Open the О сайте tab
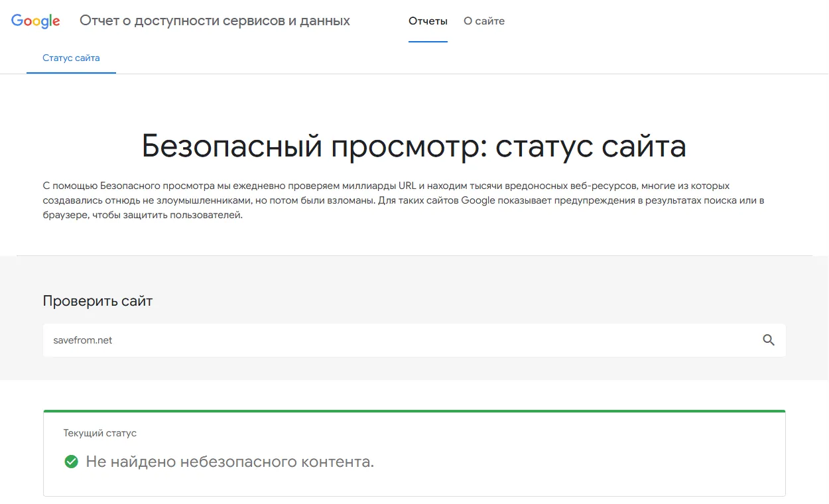The image size is (829, 504). pos(484,21)
